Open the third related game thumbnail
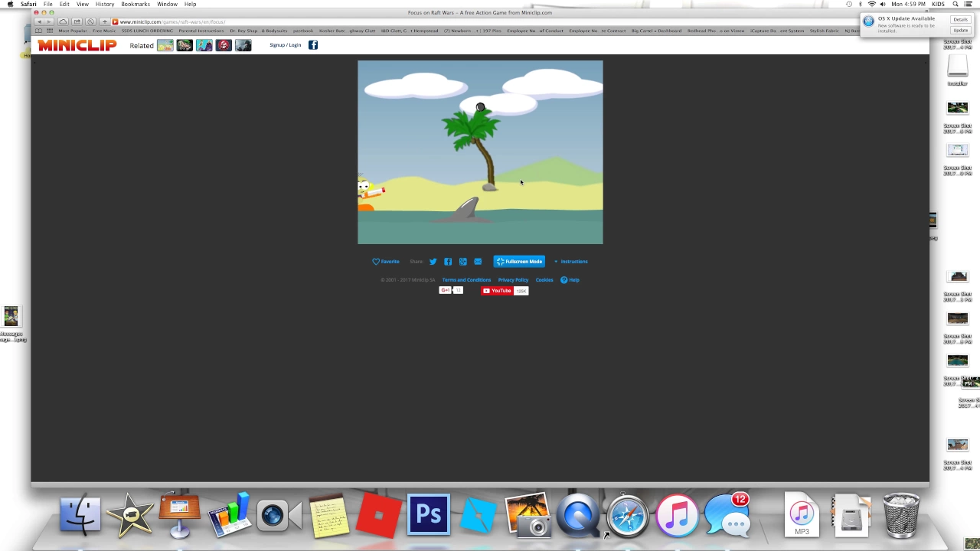Image resolution: width=980 pixels, height=551 pixels. click(x=204, y=45)
